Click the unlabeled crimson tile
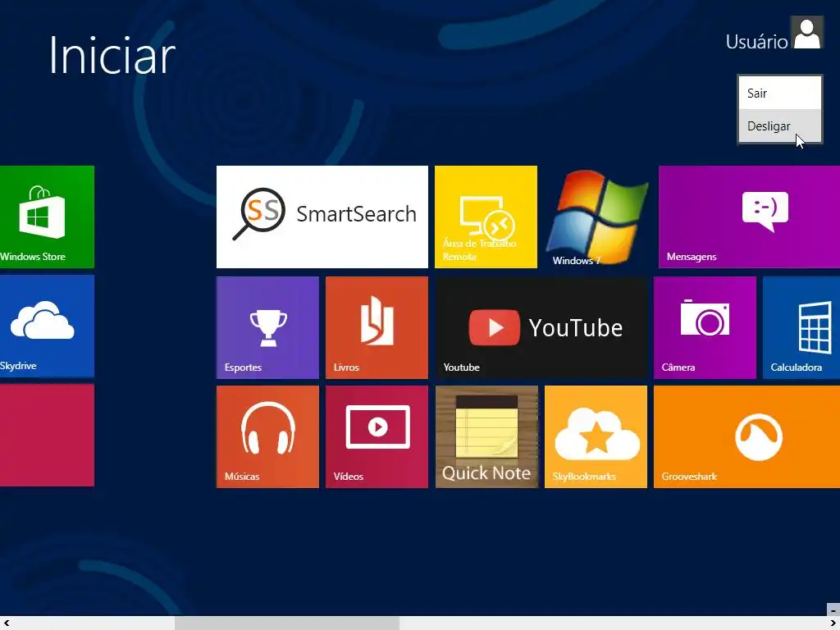Viewport: 840px width, 630px height. click(47, 435)
